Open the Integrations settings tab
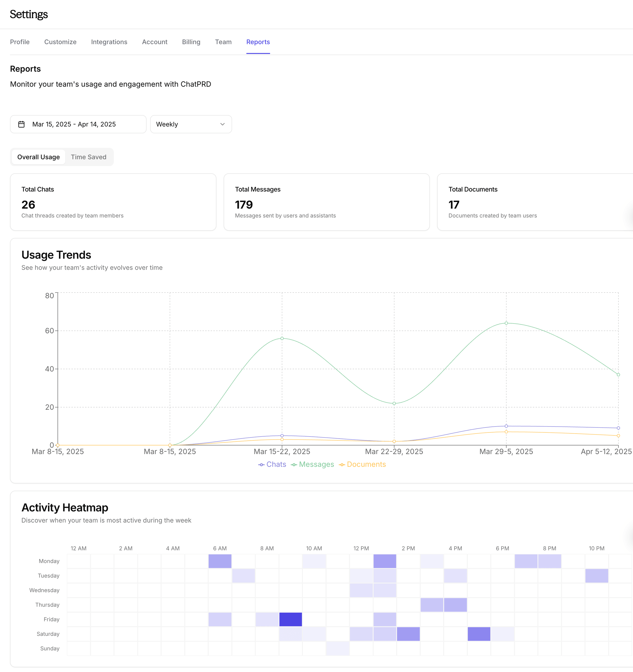Image resolution: width=633 pixels, height=672 pixels. coord(109,42)
